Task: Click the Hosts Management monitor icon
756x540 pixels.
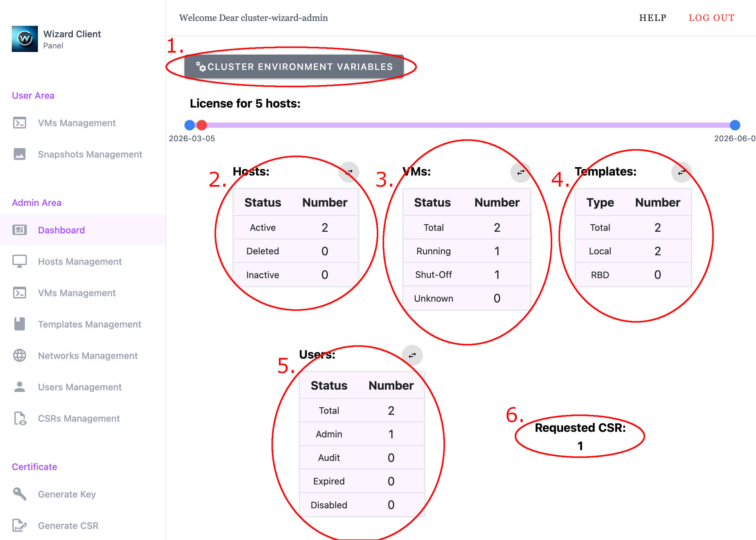Action: [19, 262]
